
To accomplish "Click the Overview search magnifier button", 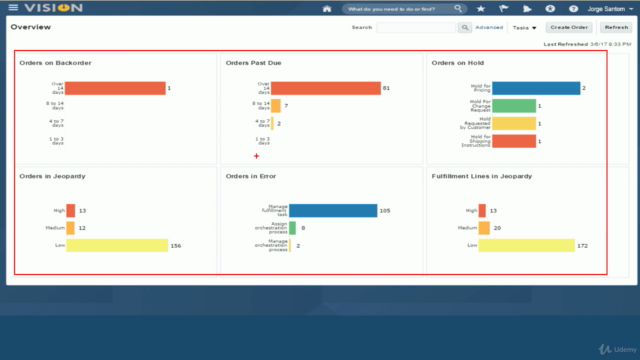I will tap(464, 27).
